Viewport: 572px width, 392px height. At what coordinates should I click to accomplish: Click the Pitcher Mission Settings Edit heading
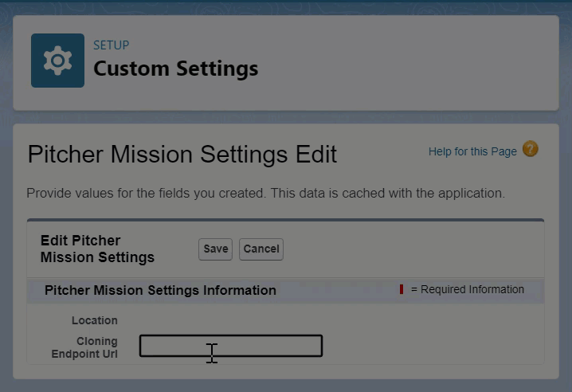[x=182, y=154]
